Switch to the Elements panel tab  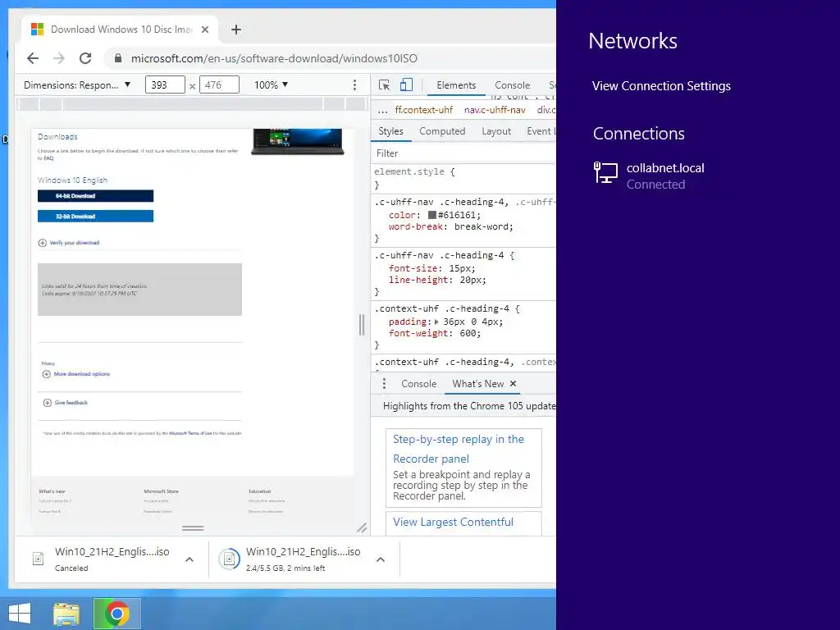456,85
